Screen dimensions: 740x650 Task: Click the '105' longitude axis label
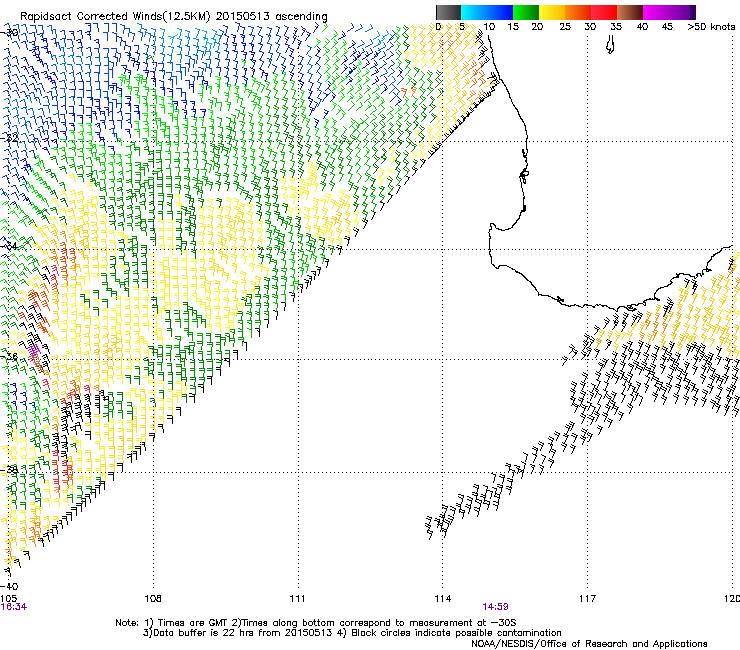pos(8,599)
